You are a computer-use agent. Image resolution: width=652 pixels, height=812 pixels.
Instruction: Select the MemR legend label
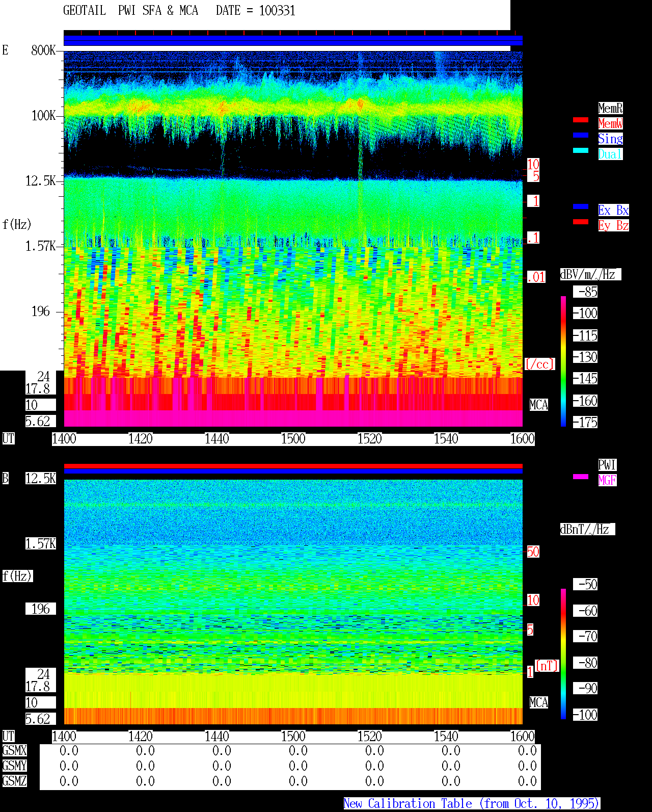(610, 108)
